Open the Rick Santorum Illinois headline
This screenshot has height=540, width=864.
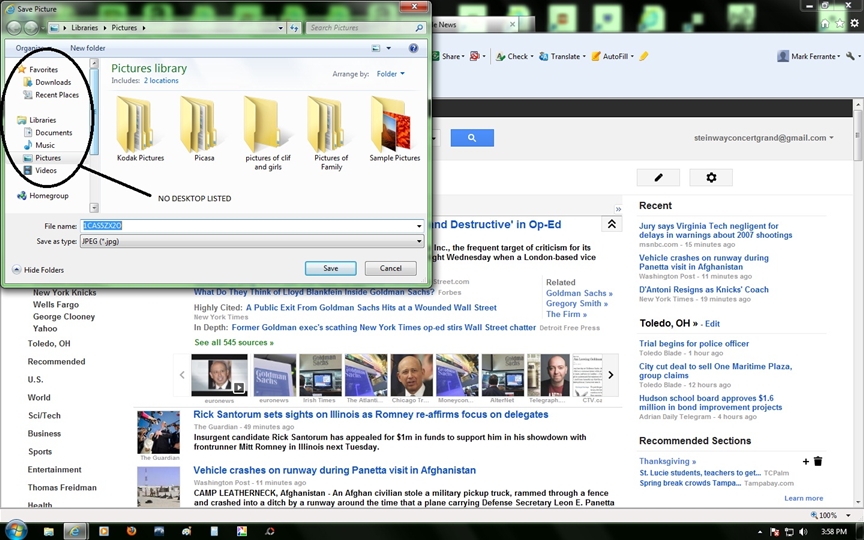pyautogui.click(x=371, y=414)
